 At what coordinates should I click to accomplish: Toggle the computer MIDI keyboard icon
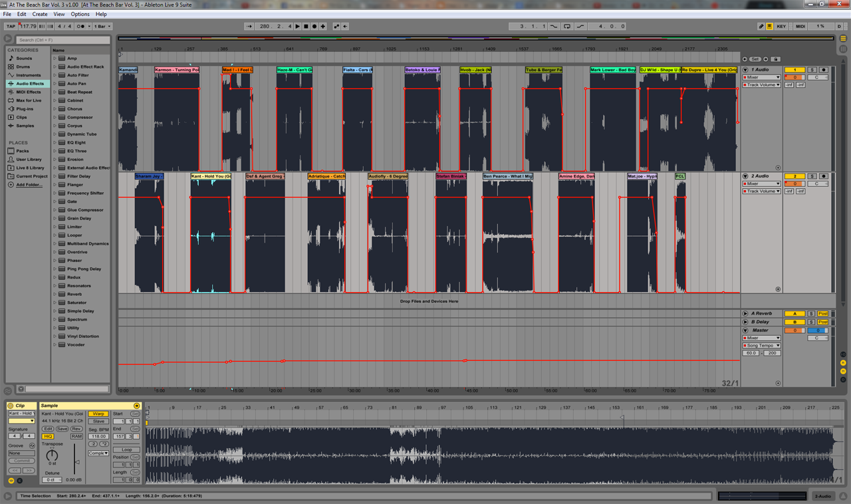tap(770, 27)
